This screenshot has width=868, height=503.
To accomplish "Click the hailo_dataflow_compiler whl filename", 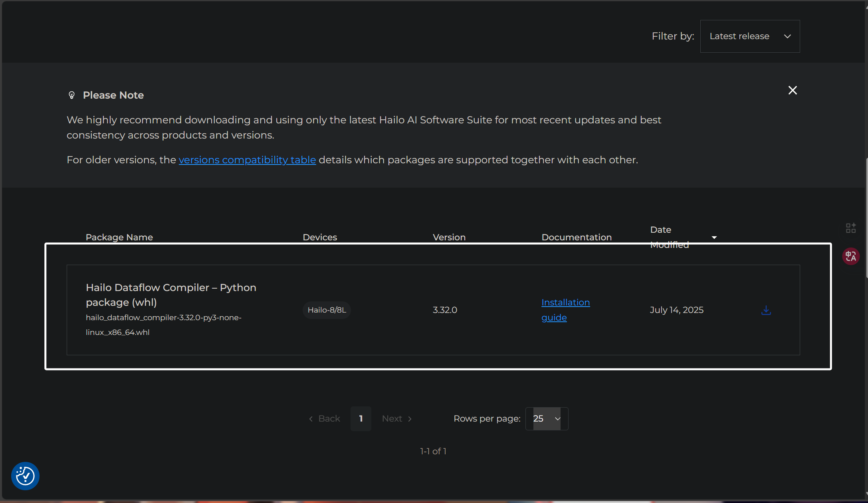I will [163, 325].
